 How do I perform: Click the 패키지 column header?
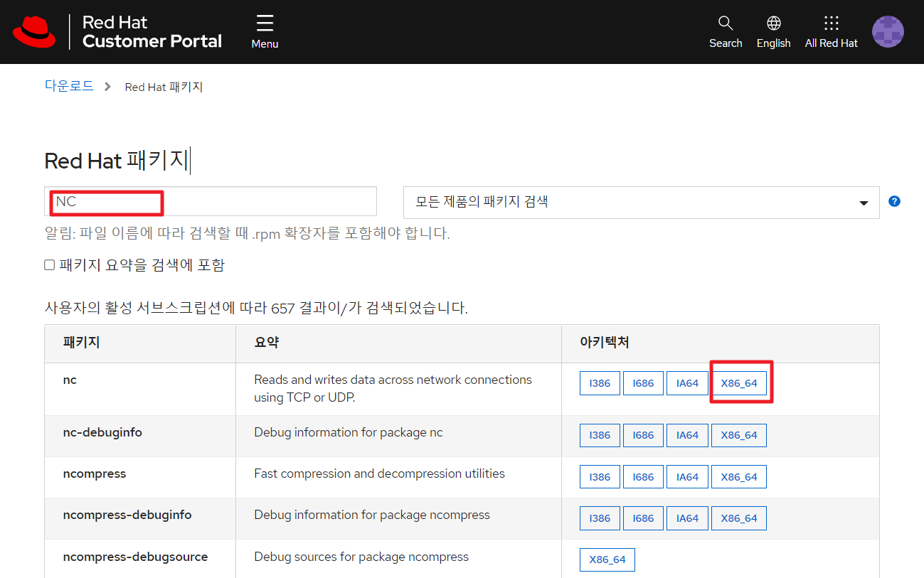[81, 343]
